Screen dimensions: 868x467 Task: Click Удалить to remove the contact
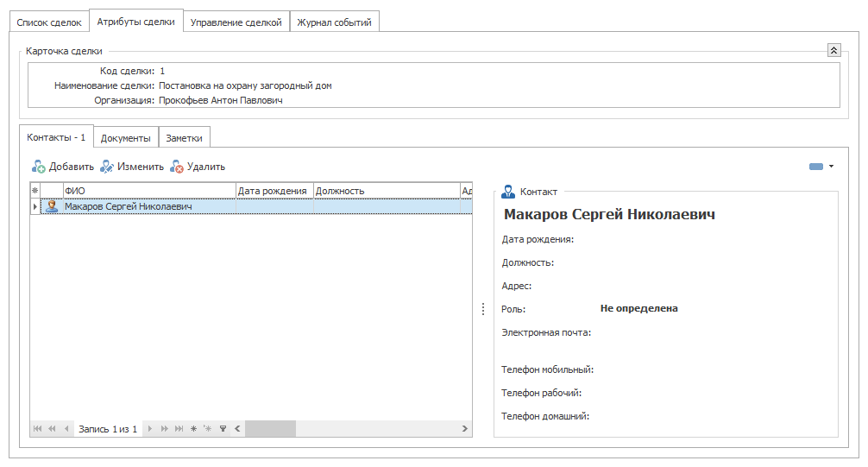click(x=198, y=167)
